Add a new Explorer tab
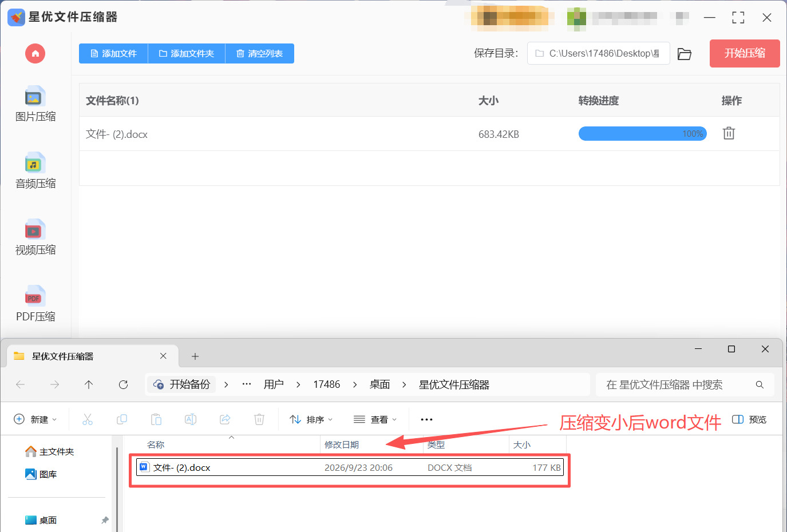 (195, 356)
